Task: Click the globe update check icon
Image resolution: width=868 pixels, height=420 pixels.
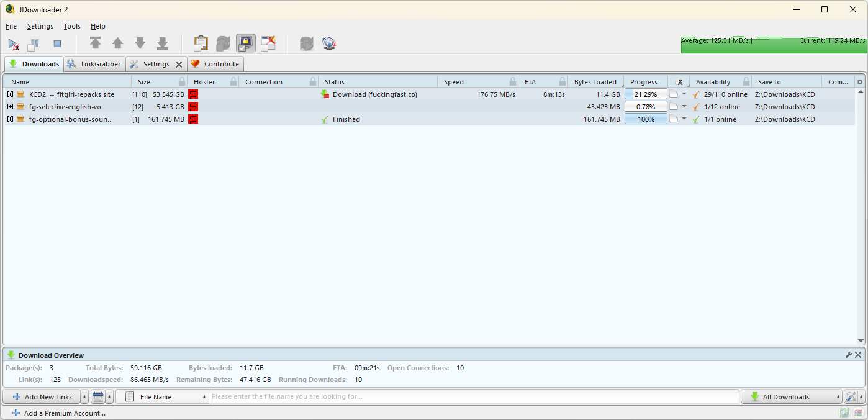Action: point(328,43)
